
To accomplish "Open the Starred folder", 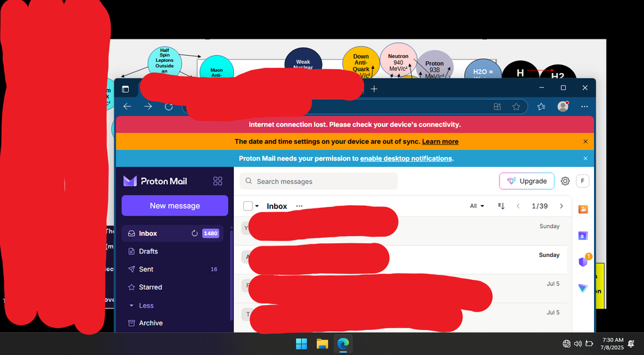I will (x=172, y=287).
